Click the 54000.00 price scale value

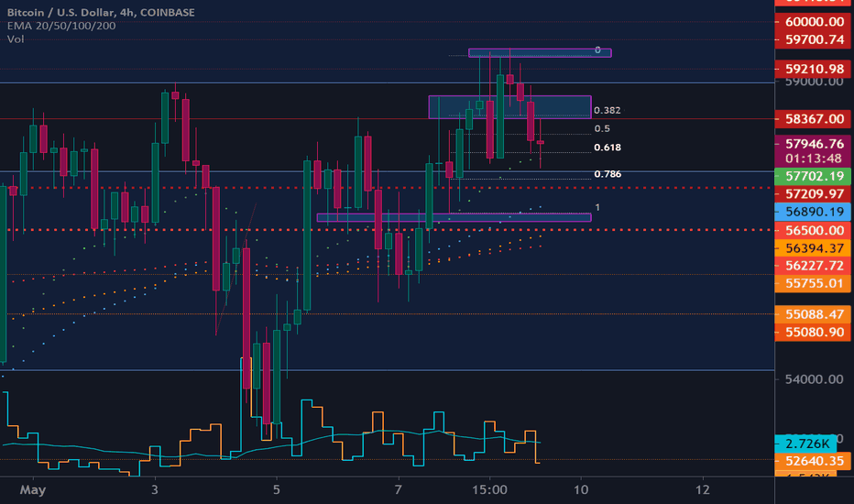coord(814,379)
